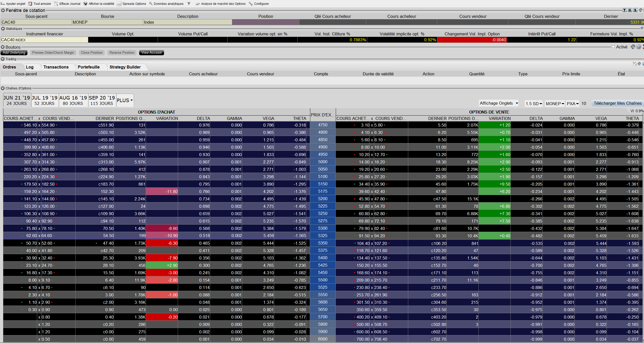This screenshot has height=343, width=644.
Task: Click the CAC40 underlying cell in quote window
Action: tap(36, 22)
